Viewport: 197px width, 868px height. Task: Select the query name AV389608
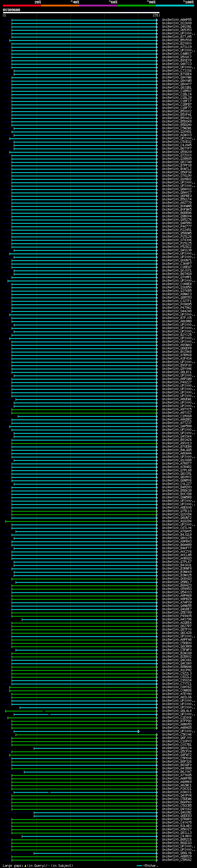click(x=11, y=10)
